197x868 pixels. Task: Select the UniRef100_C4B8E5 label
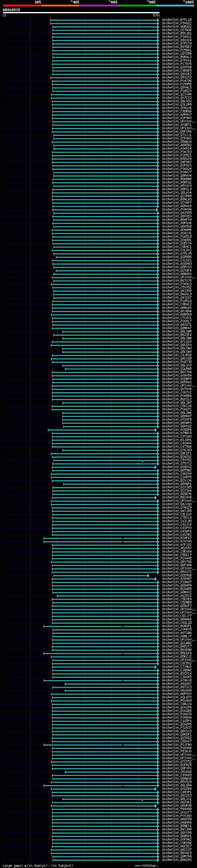176,71
